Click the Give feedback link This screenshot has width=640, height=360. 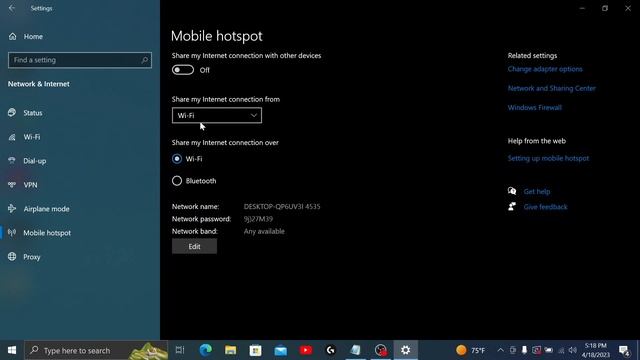[x=545, y=207]
